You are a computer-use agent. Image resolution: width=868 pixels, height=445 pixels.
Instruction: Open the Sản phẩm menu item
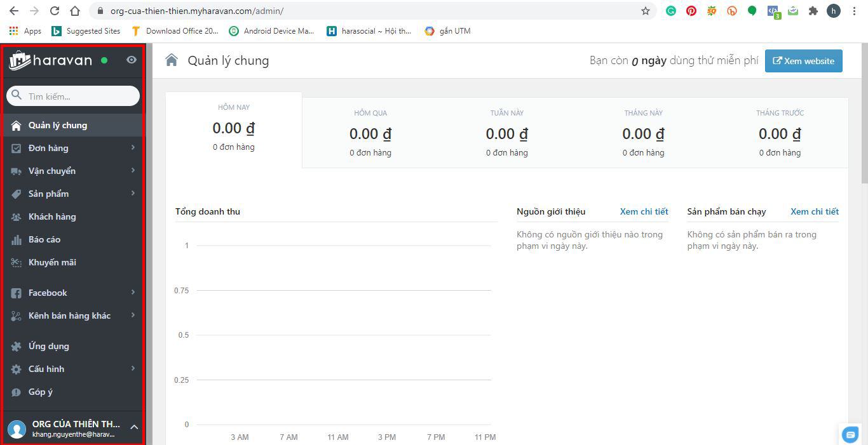click(x=72, y=194)
